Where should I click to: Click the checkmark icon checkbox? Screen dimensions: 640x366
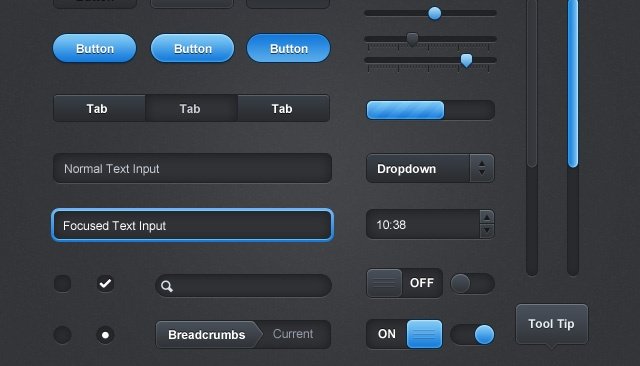coord(105,283)
